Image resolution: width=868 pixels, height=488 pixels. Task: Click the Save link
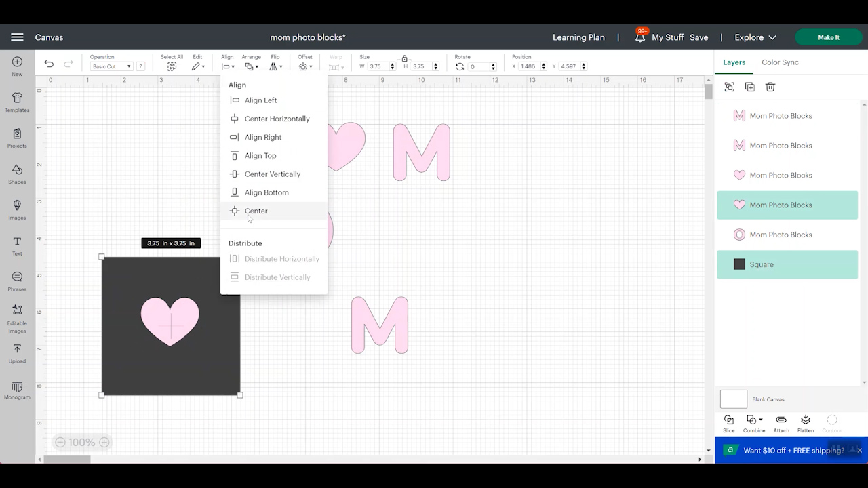click(x=698, y=37)
